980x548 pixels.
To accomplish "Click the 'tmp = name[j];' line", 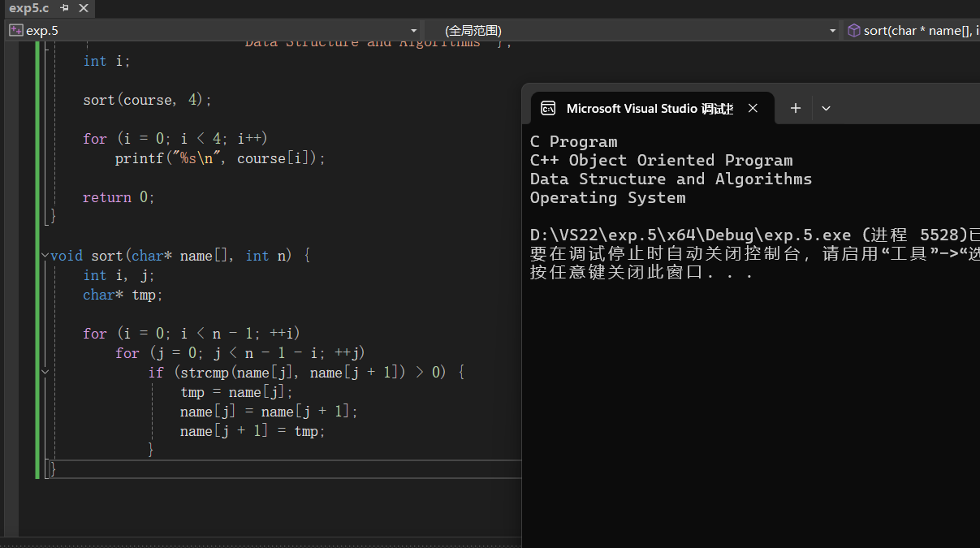I will point(236,392).
